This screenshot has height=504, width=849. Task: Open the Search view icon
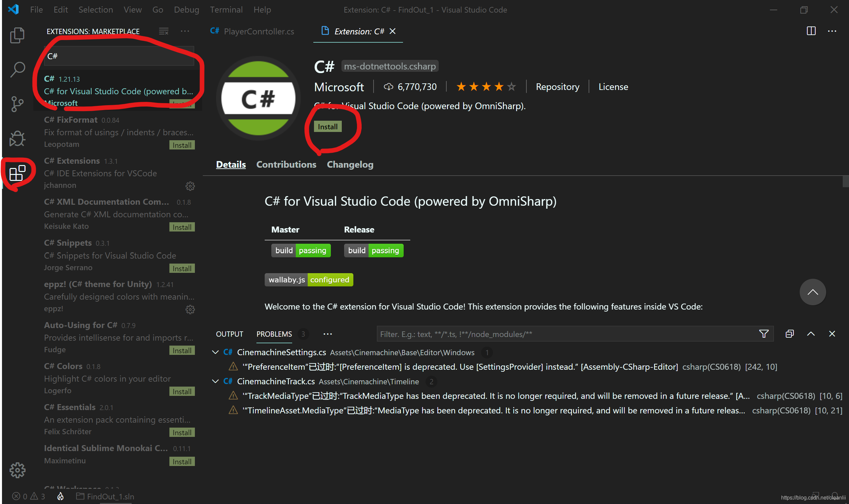click(17, 70)
